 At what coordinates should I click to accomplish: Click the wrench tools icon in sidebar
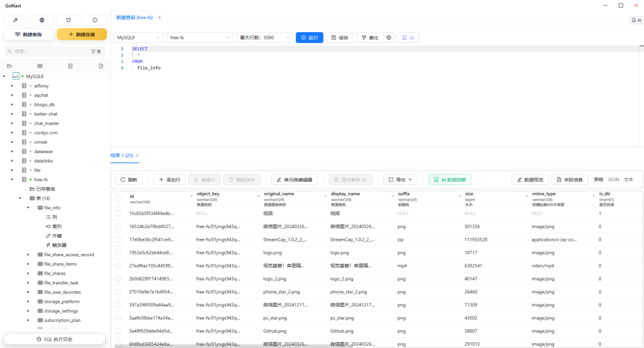tap(15, 20)
